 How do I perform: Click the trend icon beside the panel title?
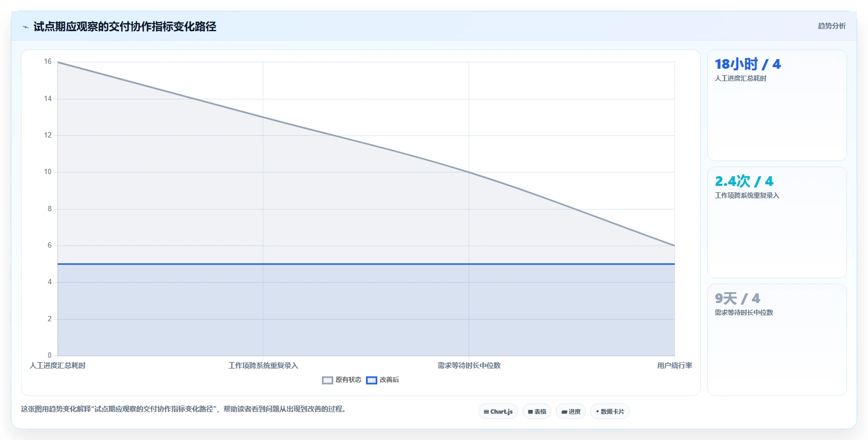click(25, 27)
